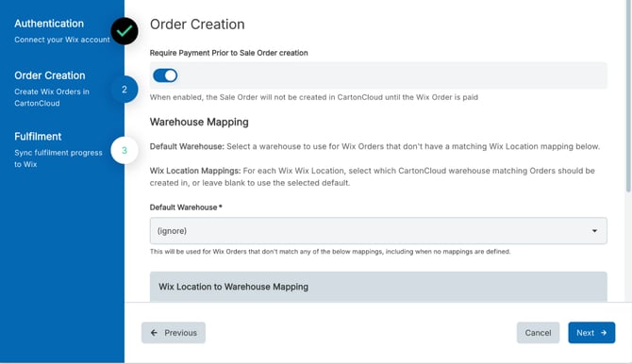This screenshot has width=632, height=364.
Task: Click the green checkmark Authentication step icon
Action: tap(125, 31)
